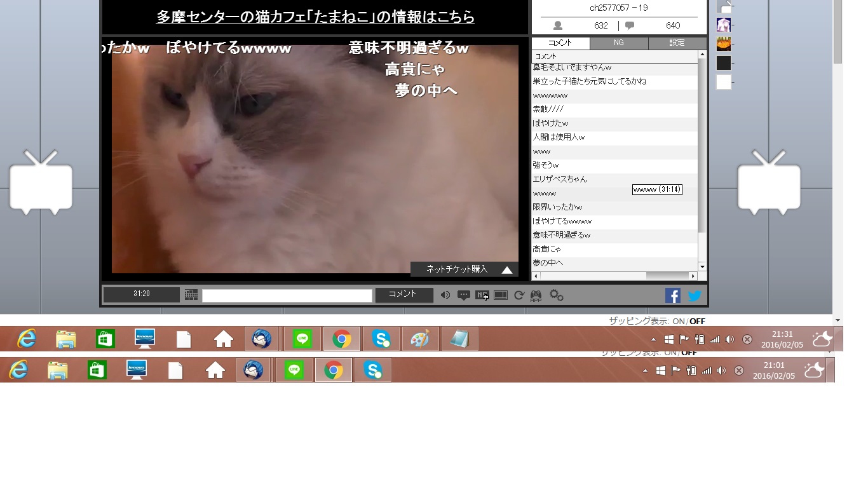This screenshot has width=868, height=488.
Task: Show hidden tray icons on 21:31 taskbar
Action: tap(653, 339)
